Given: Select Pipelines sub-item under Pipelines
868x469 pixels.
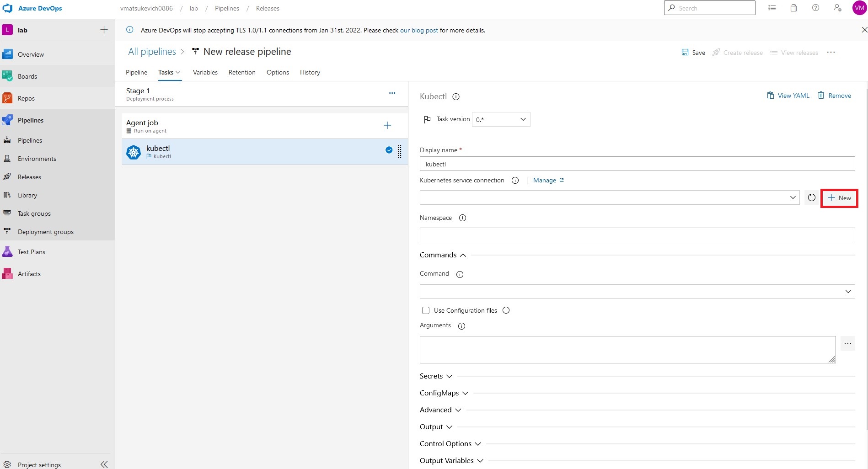Looking at the screenshot, I should coord(30,140).
